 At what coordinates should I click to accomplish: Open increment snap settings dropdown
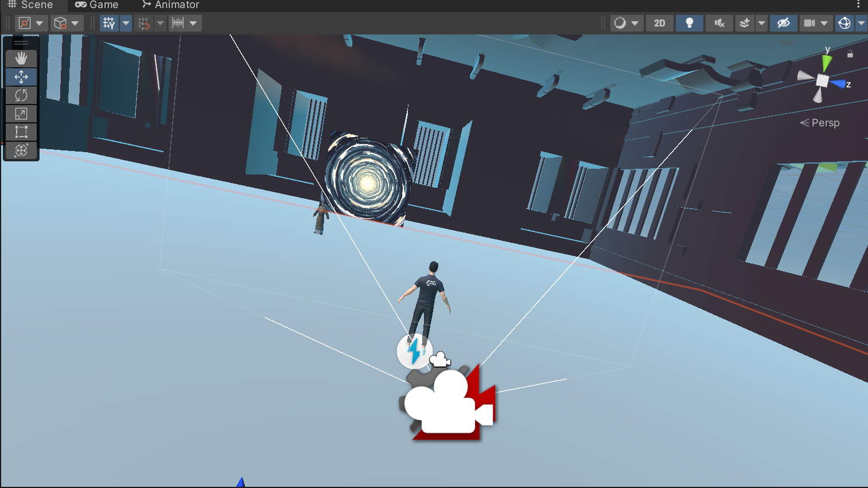point(194,23)
